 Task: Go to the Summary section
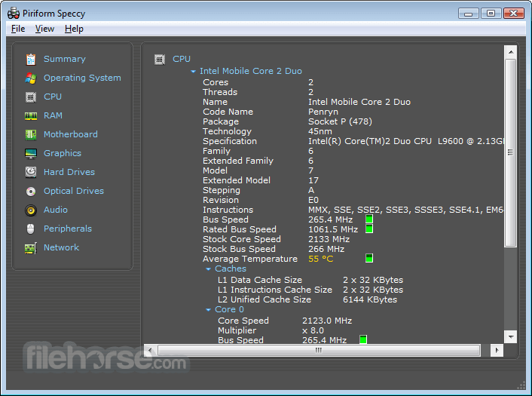(x=65, y=59)
